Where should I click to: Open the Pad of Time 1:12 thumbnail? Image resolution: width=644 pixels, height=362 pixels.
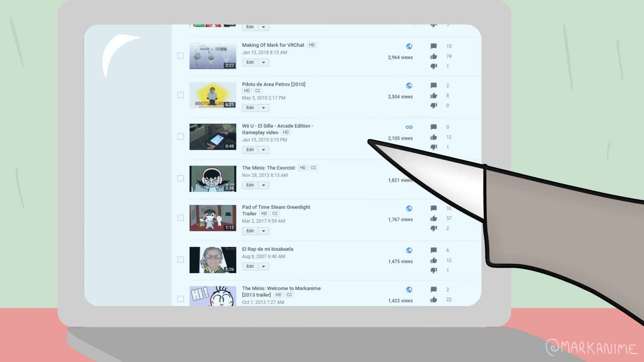[213, 218]
